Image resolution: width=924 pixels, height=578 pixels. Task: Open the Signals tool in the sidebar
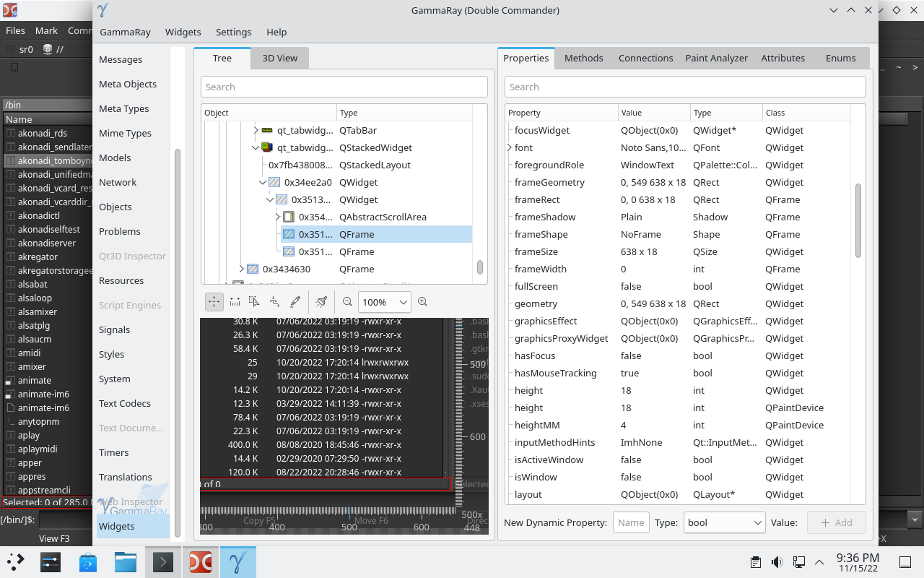click(114, 329)
